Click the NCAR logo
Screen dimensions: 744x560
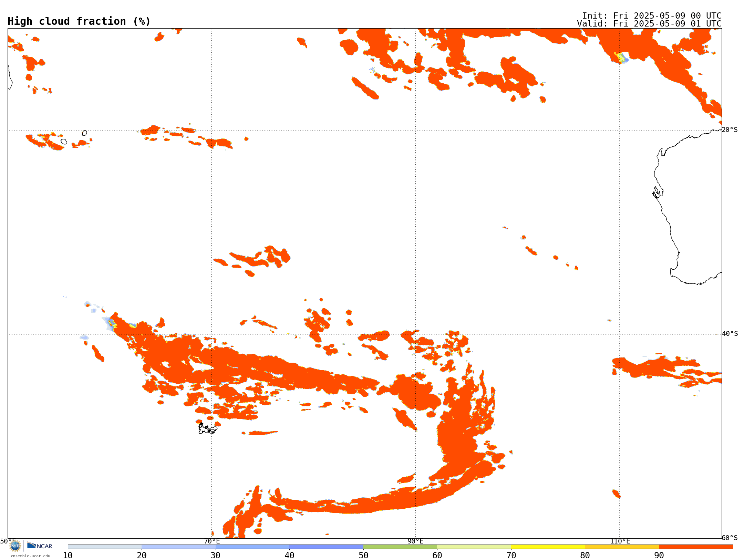[40, 546]
